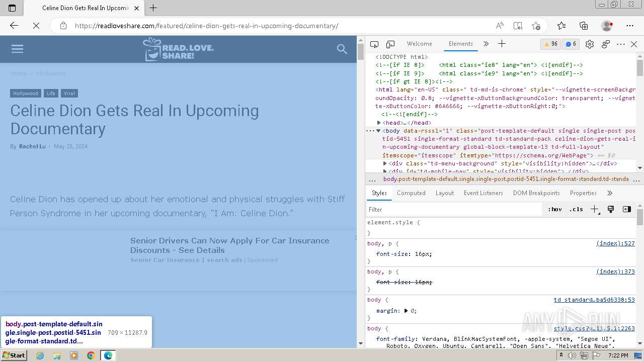Show the breadcrumb right overflow dots

[x=636, y=179]
